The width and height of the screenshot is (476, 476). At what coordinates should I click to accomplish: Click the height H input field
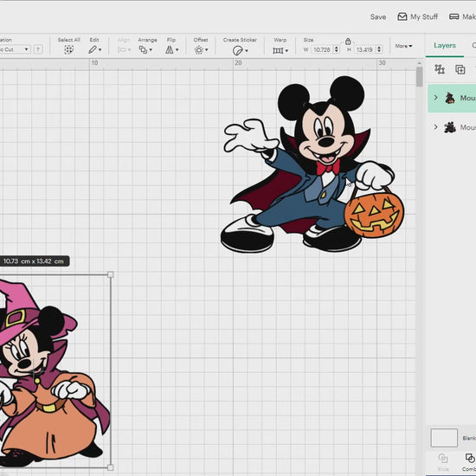pos(364,49)
